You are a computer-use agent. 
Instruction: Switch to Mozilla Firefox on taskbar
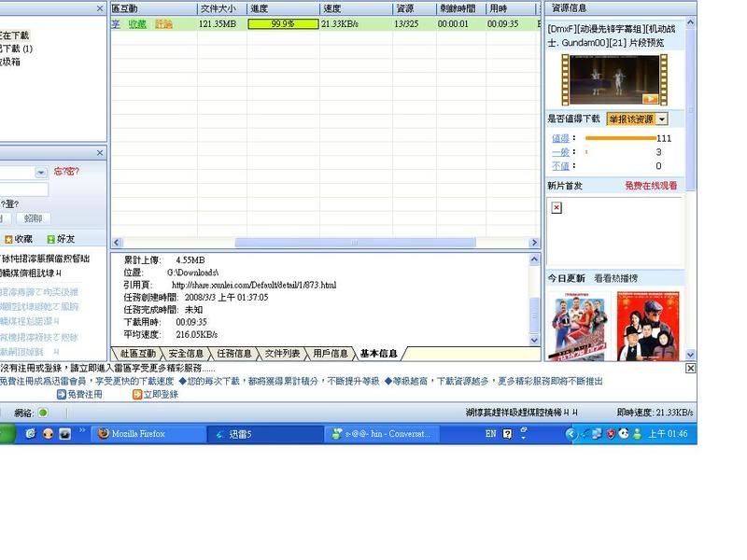point(148,434)
